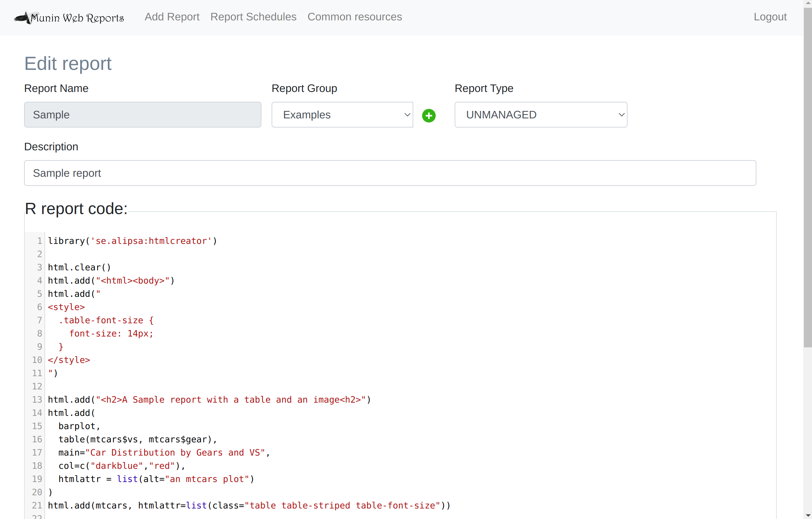This screenshot has width=812, height=519.
Task: Go to Common resources
Action: [355, 17]
